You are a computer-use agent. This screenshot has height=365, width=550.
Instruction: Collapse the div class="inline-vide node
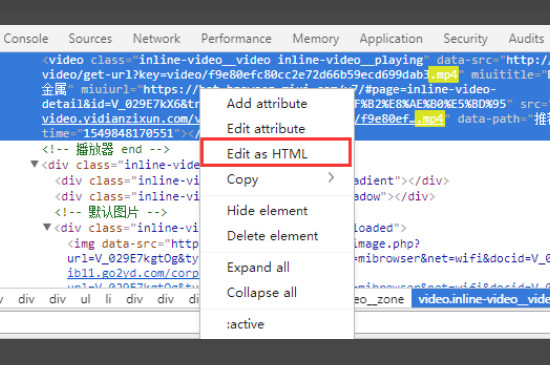point(34,164)
